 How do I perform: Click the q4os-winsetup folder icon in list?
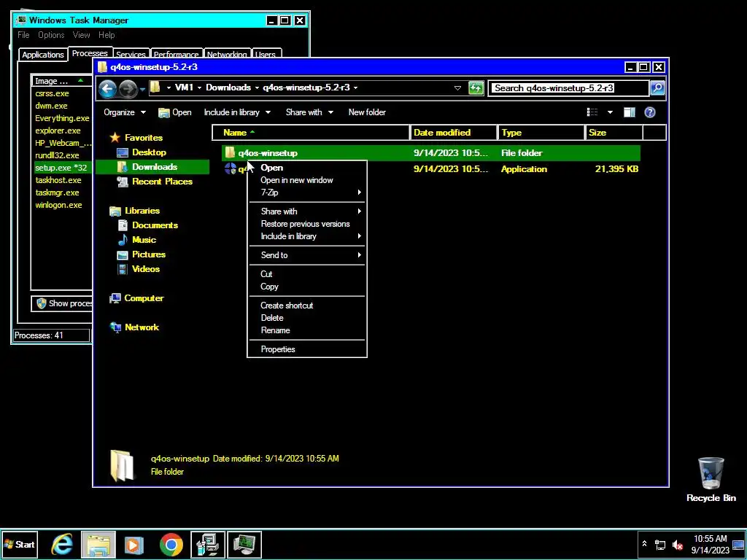tap(230, 153)
